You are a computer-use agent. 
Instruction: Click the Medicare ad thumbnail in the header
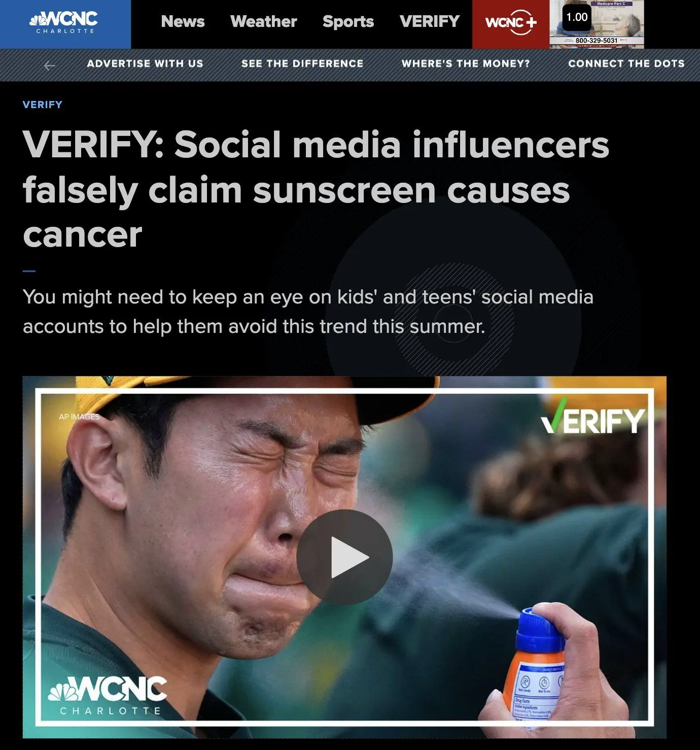point(597,24)
